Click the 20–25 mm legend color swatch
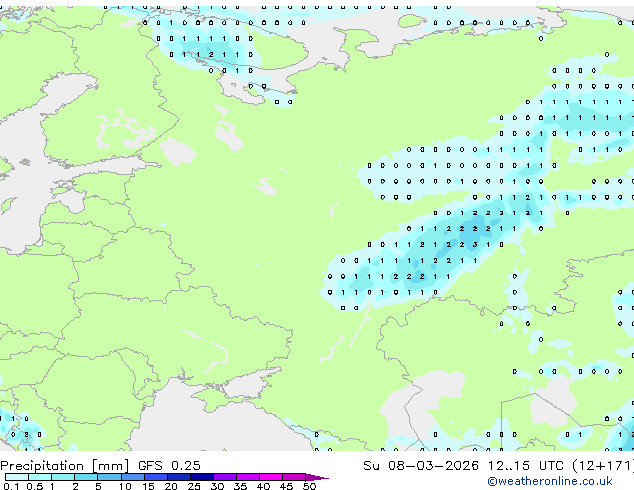The image size is (634, 490). click(178, 477)
